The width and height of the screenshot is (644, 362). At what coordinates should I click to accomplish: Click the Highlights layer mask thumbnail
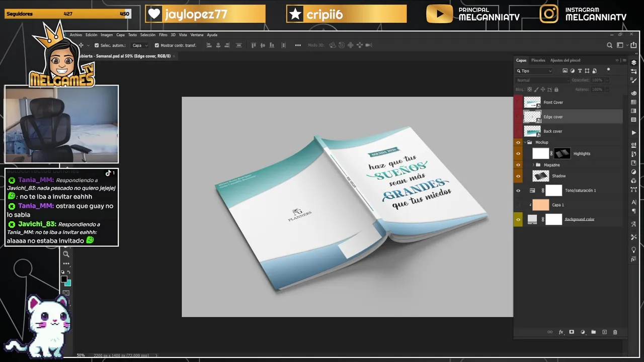(x=562, y=153)
